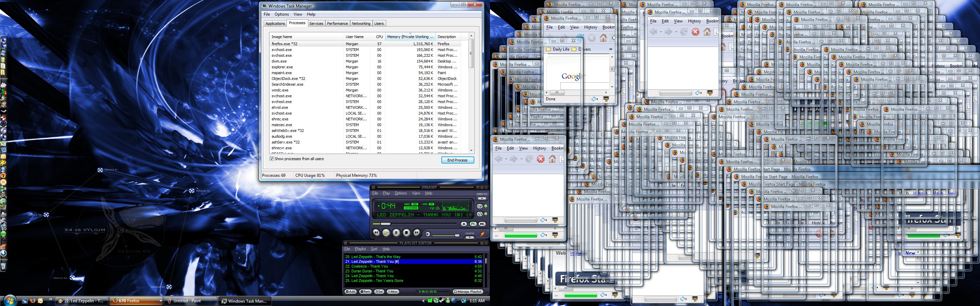Image resolution: width=980 pixels, height=306 pixels.
Task: Toggle repeat mode in Winamp
Action: (480, 206)
